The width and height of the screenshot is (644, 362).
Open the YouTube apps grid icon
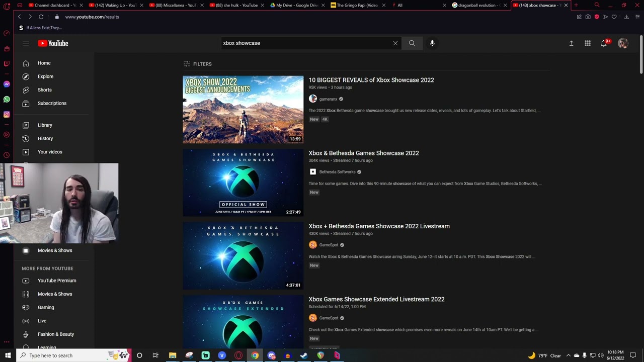pyautogui.click(x=587, y=43)
